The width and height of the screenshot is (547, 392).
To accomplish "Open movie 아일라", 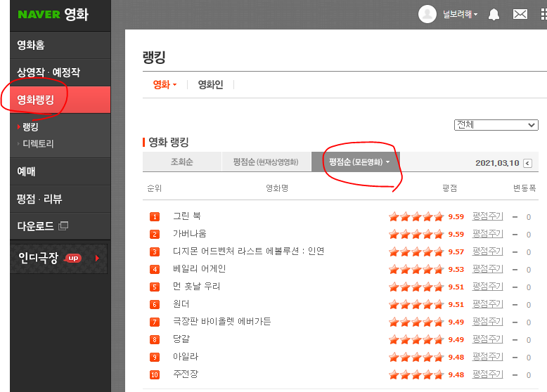I will (x=186, y=356).
